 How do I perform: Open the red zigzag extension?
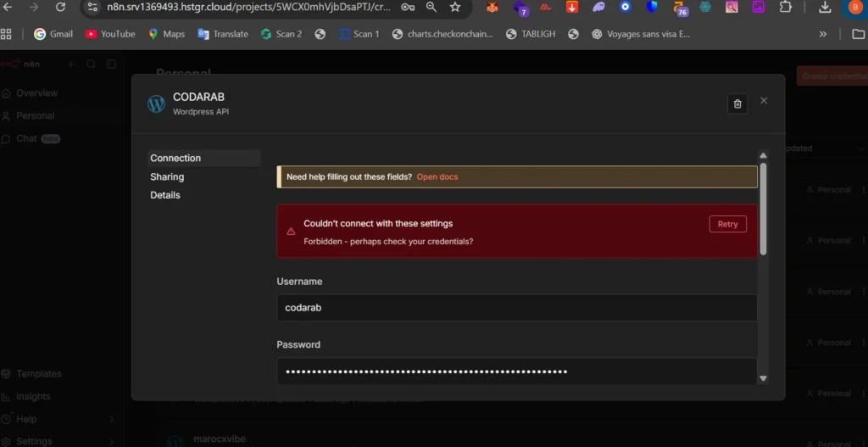click(x=545, y=7)
